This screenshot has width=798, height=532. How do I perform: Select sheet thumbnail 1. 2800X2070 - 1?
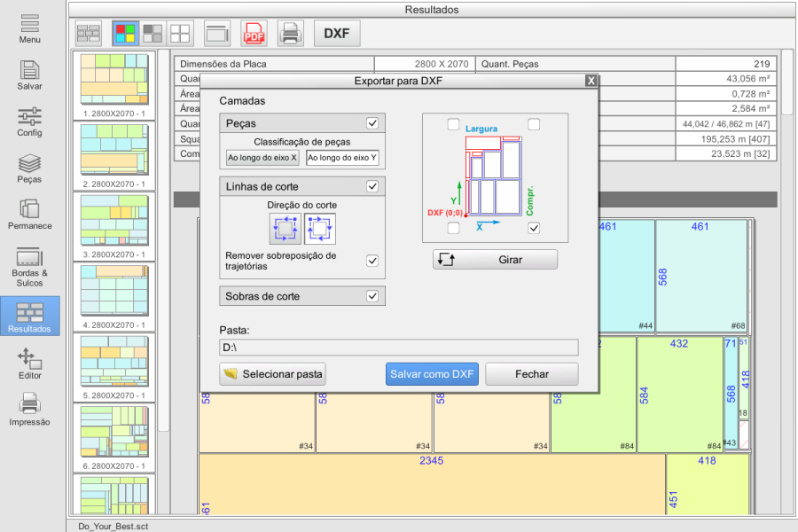pos(114,85)
